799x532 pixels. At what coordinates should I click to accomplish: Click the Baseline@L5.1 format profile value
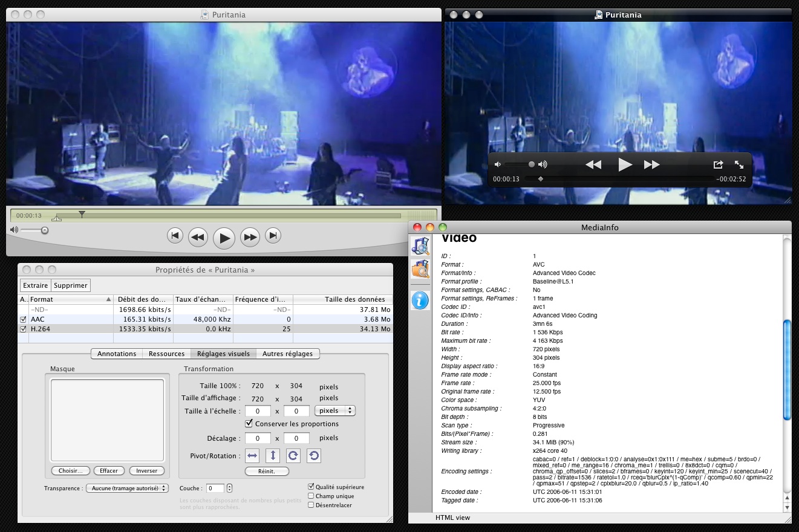click(553, 282)
